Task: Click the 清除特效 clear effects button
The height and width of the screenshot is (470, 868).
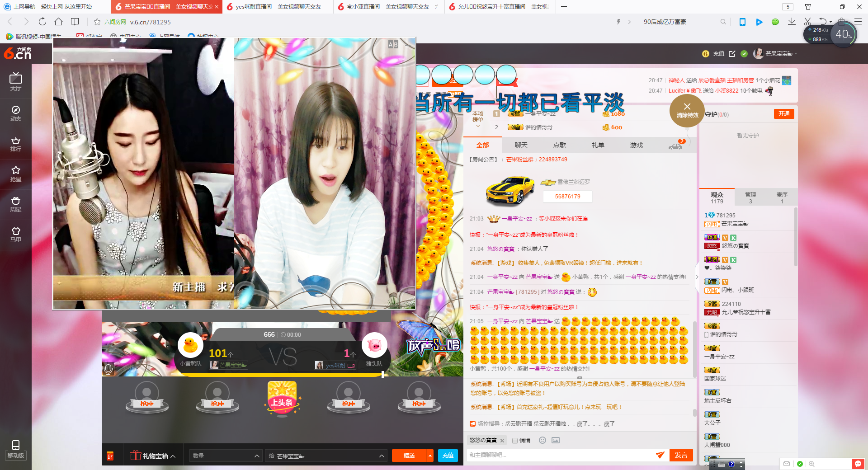Action: (x=687, y=110)
